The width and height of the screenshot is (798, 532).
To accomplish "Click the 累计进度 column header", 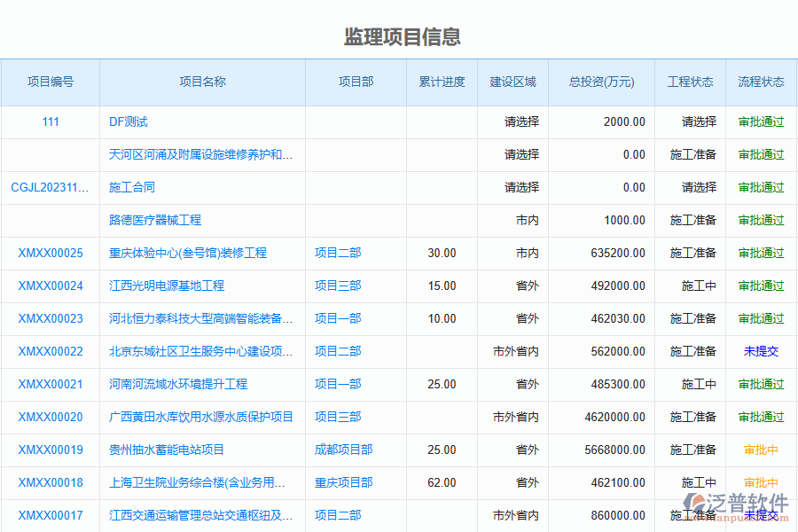I will (x=442, y=82).
